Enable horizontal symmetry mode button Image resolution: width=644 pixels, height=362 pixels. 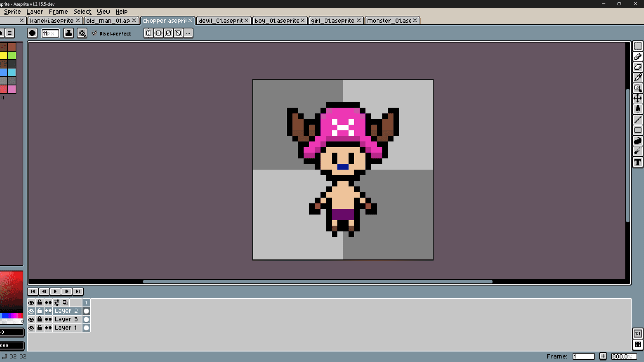pyautogui.click(x=149, y=33)
